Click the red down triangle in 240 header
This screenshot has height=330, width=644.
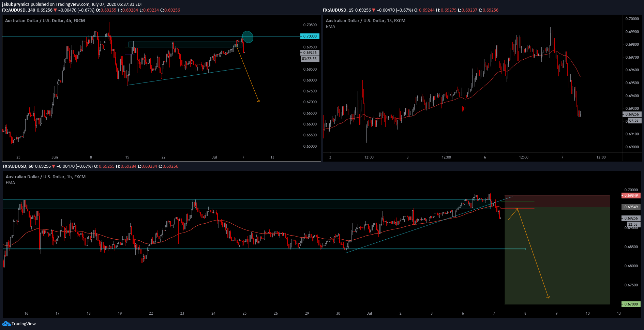click(55, 10)
